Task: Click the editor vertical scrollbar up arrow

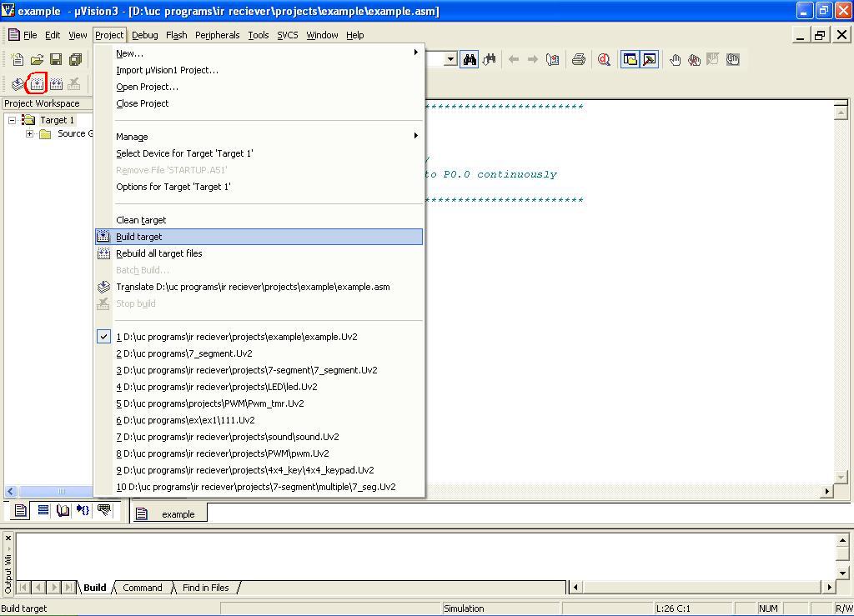Action: tap(841, 112)
